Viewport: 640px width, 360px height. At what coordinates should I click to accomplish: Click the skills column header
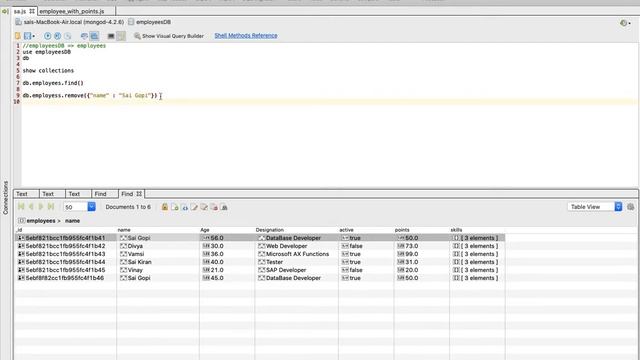[x=456, y=230]
